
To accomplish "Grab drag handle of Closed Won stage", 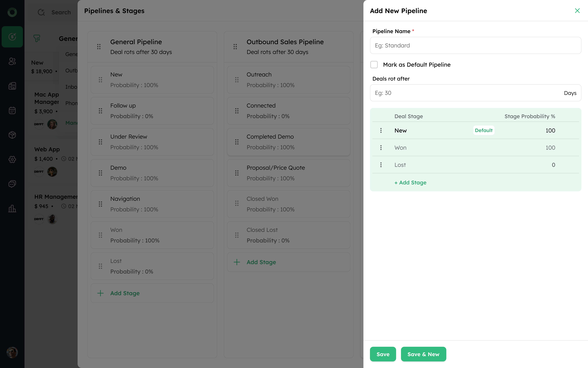I will pos(237,203).
